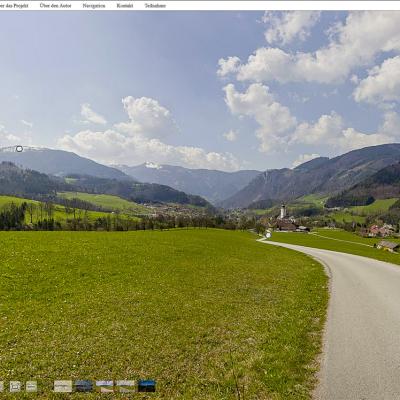400x400 pixels.
Task: Select the fourth grayish landscape thumbnail
Action: click(126, 386)
